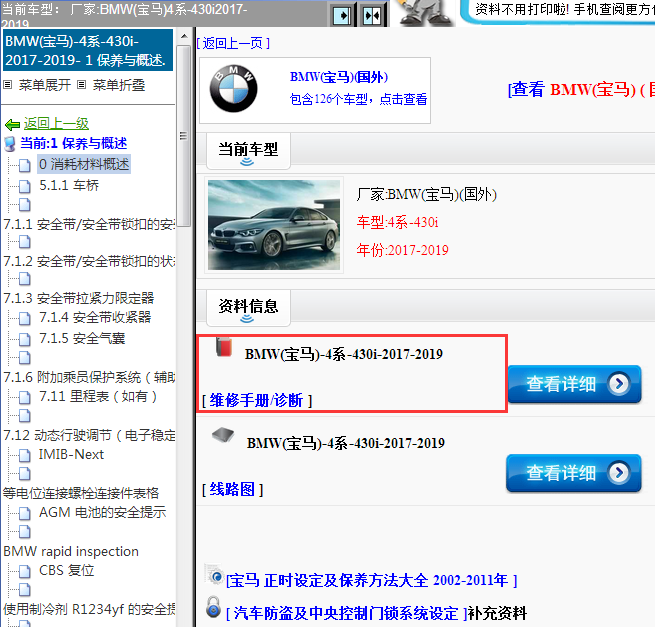Image resolution: width=655 pixels, height=627 pixels.
Task: Select tree item 7.11 里程表（如有）
Action: (98, 396)
